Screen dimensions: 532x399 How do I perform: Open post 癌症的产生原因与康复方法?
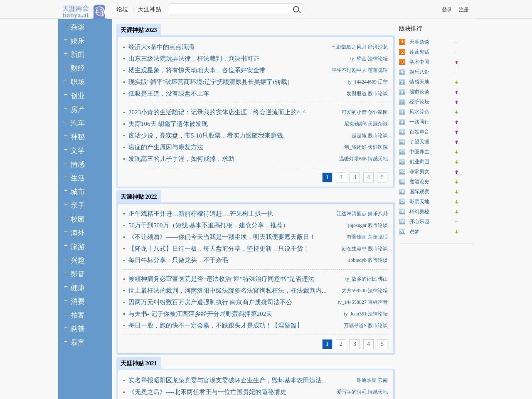[166, 147]
